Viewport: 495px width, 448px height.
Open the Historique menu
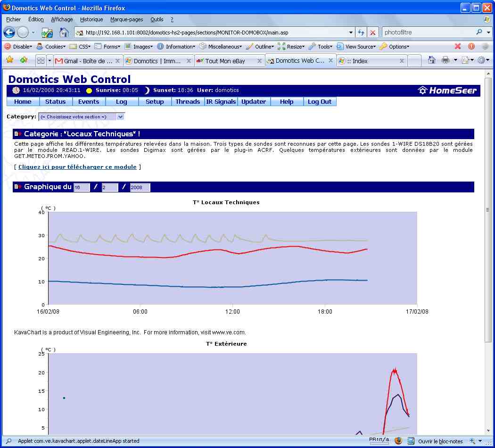click(x=91, y=19)
